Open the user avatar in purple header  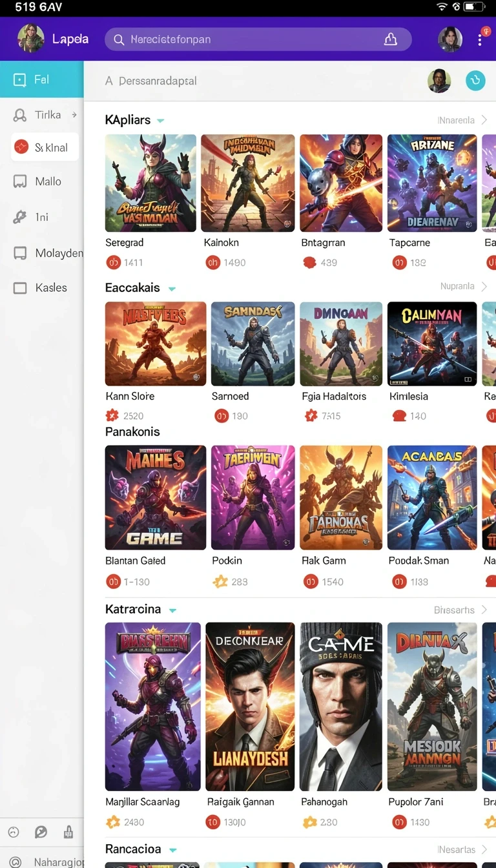450,39
